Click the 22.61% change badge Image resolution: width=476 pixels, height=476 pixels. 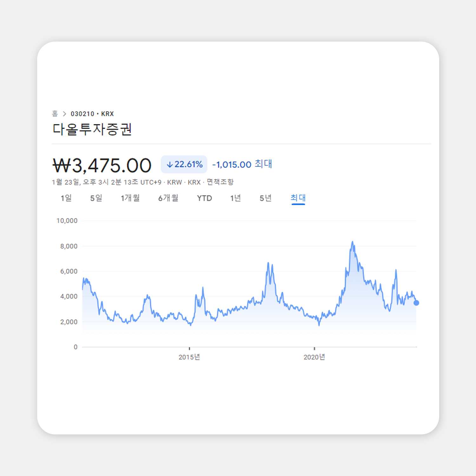coord(184,164)
